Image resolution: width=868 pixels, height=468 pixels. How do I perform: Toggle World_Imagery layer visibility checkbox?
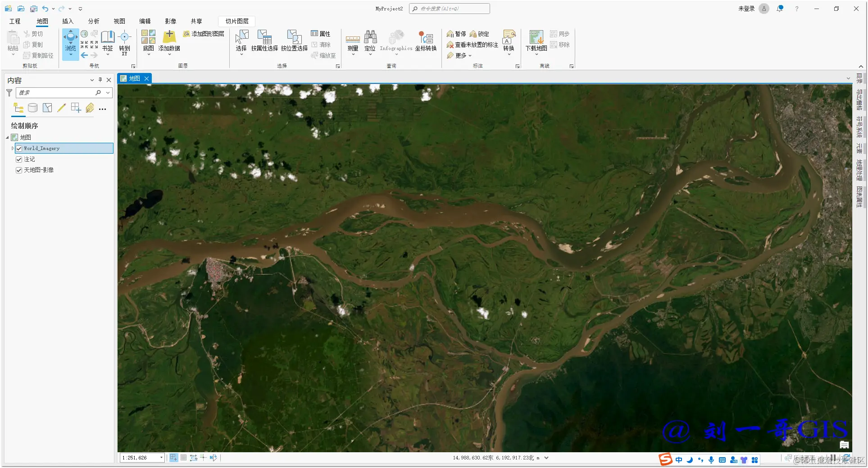point(19,148)
